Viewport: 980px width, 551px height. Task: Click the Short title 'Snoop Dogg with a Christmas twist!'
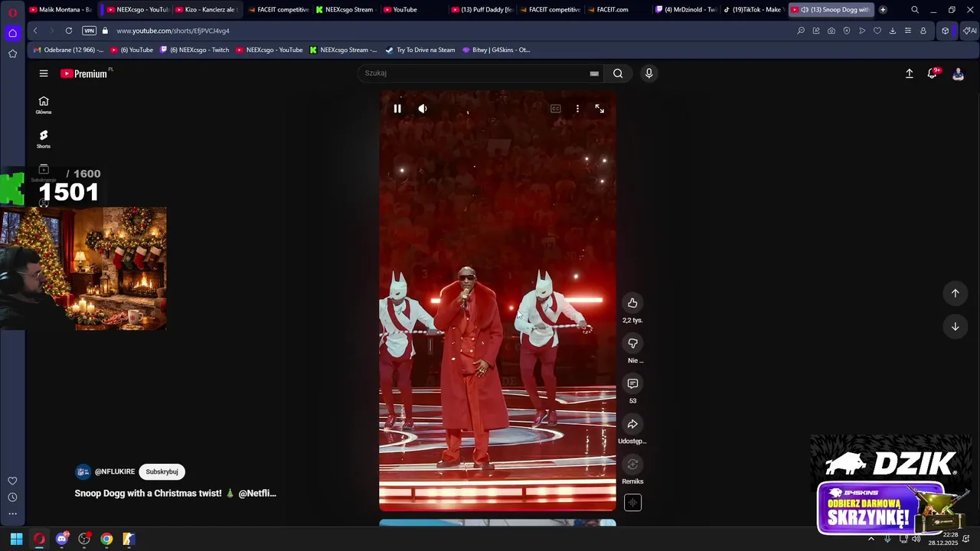(148, 494)
